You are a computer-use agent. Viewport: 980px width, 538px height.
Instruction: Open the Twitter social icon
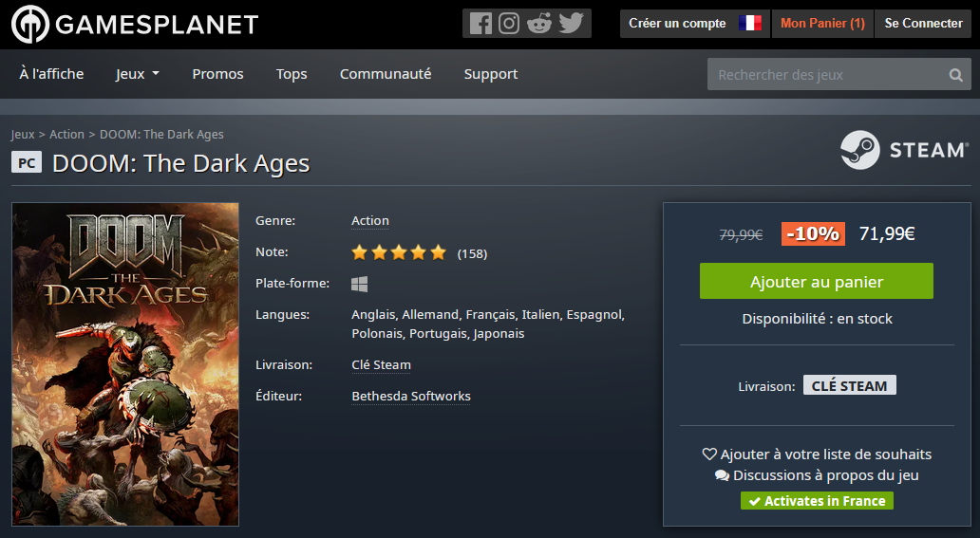(572, 24)
